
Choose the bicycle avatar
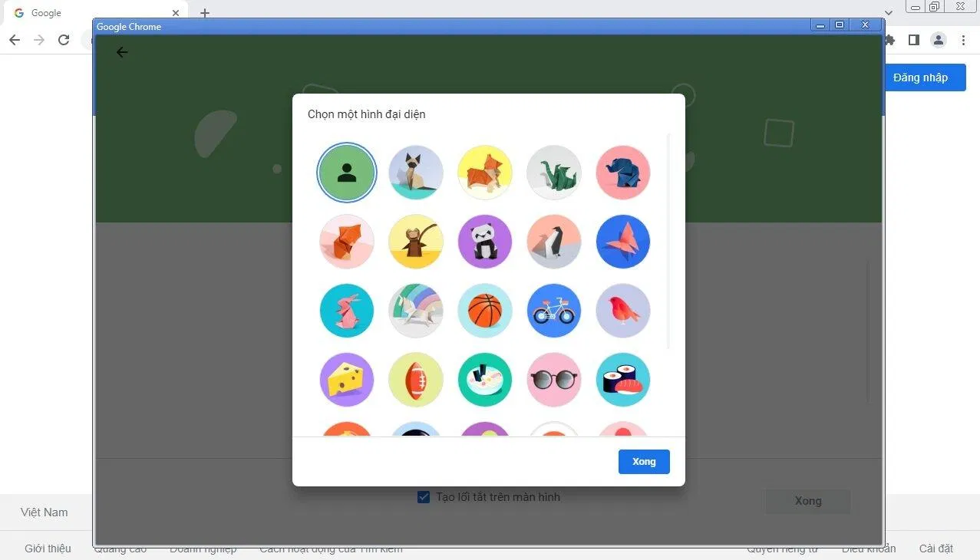click(554, 311)
